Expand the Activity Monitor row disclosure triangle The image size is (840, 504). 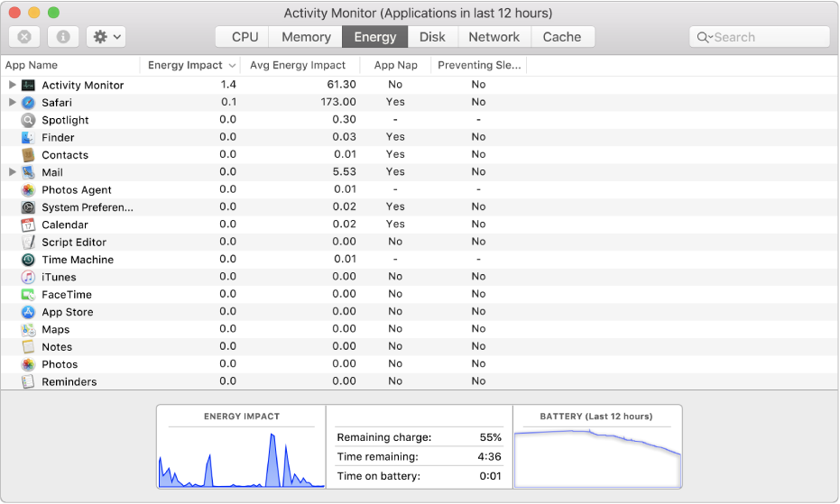pyautogui.click(x=12, y=85)
